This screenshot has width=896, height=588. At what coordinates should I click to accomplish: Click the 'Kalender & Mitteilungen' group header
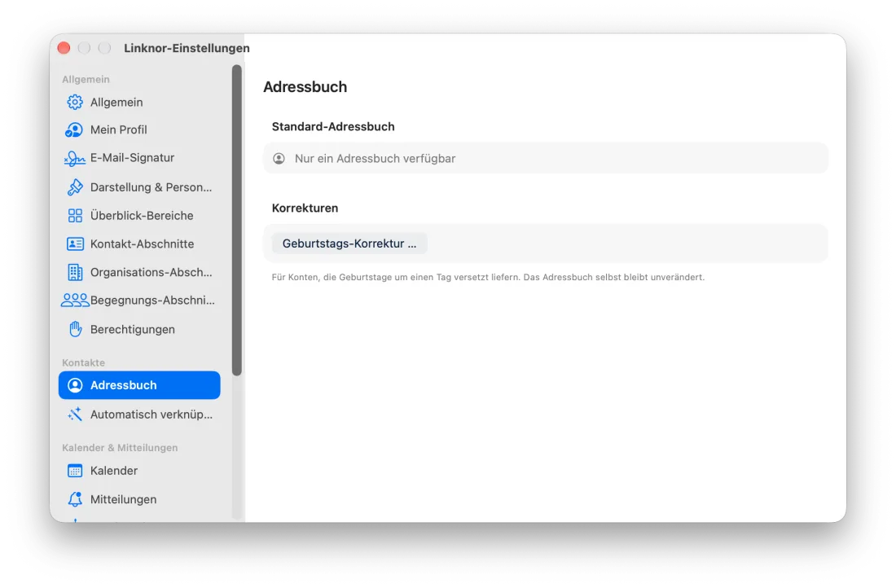(x=120, y=447)
